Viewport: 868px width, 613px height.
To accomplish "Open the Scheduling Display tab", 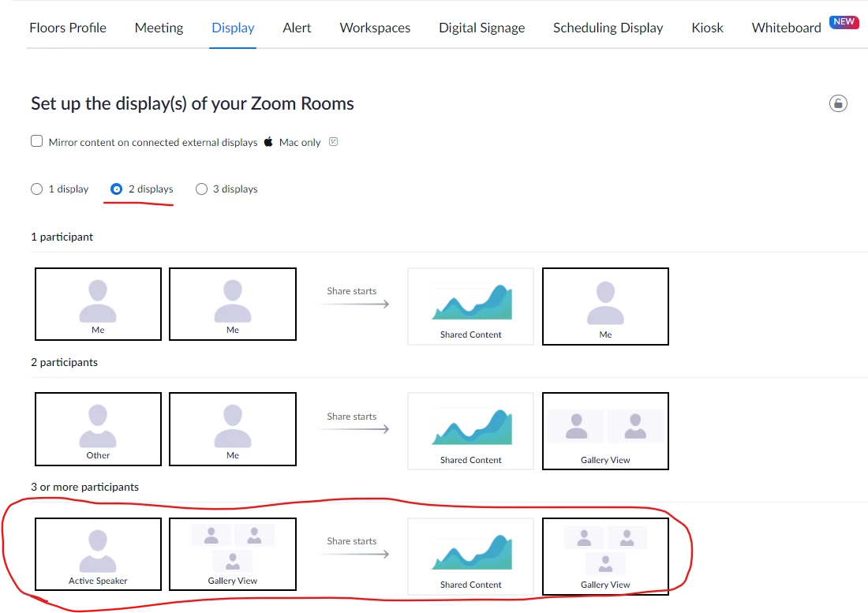I will (608, 28).
